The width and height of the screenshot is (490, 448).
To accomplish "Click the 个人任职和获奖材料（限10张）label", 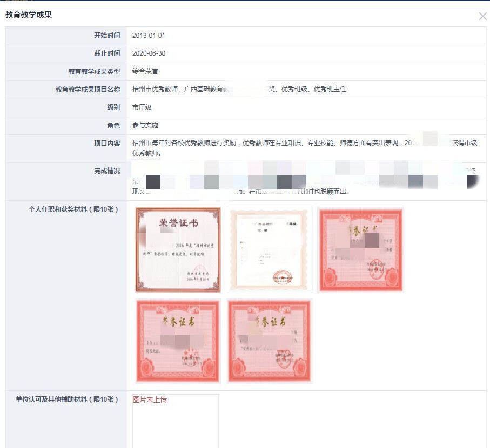I will point(74,209).
